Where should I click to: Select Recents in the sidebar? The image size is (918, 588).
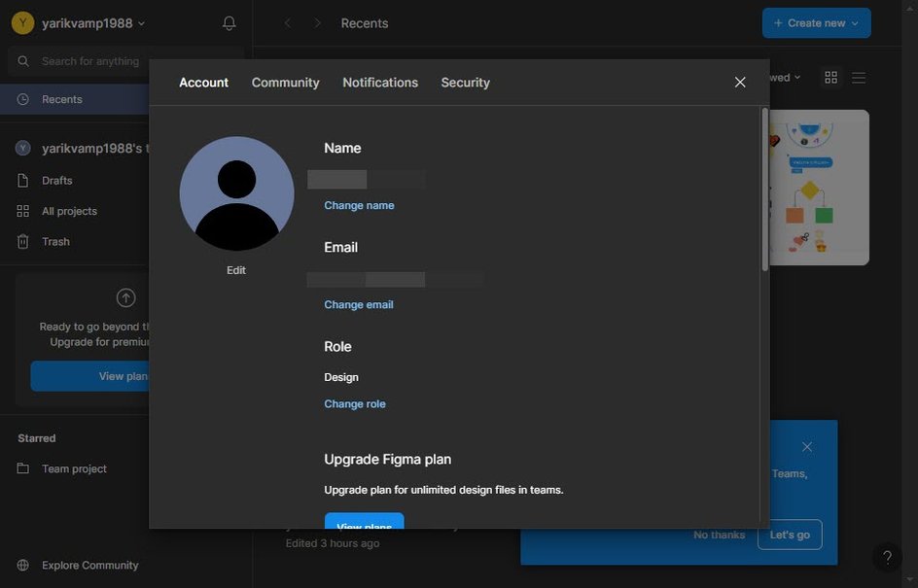[x=75, y=99]
